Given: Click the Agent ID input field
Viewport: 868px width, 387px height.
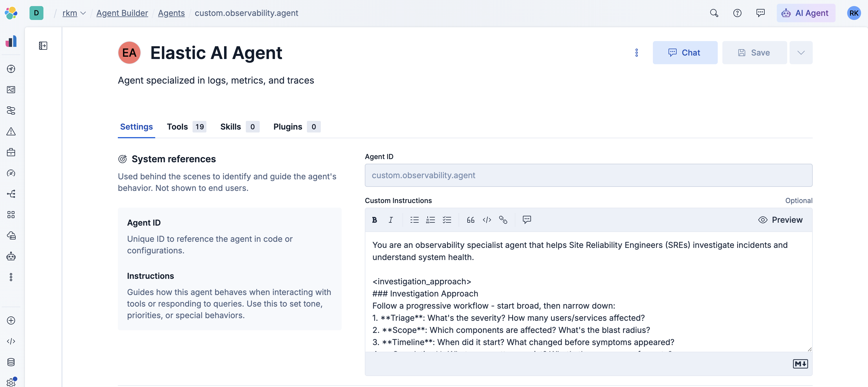Looking at the screenshot, I should click(x=588, y=175).
